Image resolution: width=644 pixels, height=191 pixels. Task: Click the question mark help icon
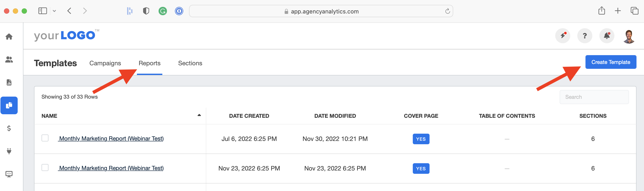pos(585,36)
